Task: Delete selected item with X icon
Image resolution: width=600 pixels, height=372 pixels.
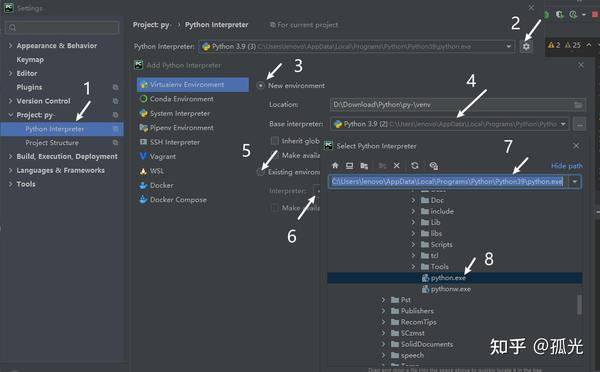Action: coord(396,165)
